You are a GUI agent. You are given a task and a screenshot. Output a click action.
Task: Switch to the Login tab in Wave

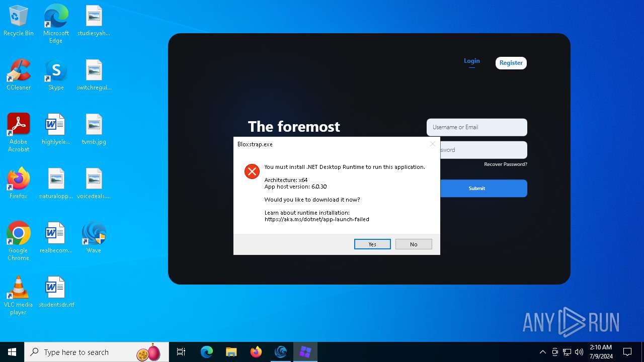[472, 61]
